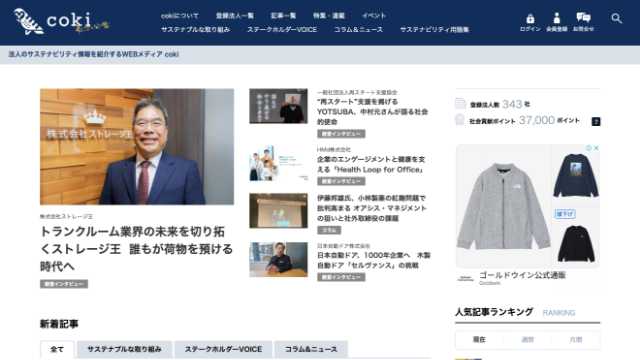Open the YOTSUBA article thumbnail
640x360 pixels.
(278, 106)
